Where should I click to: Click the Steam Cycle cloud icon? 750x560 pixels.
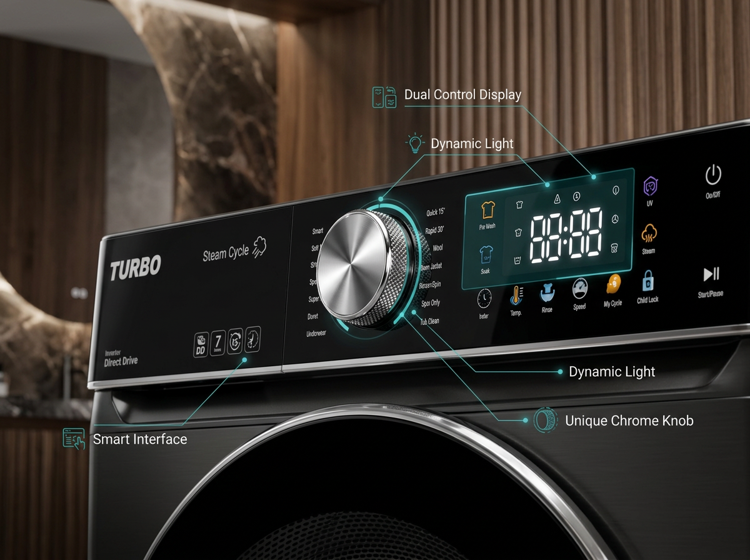259,247
